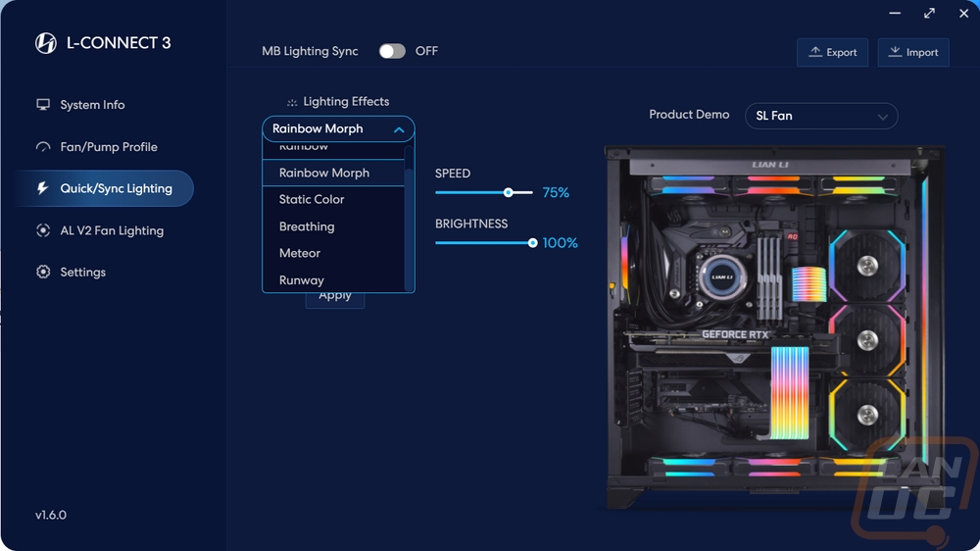
Task: Click the SL Fan dropdown chevron
Action: coord(883,117)
